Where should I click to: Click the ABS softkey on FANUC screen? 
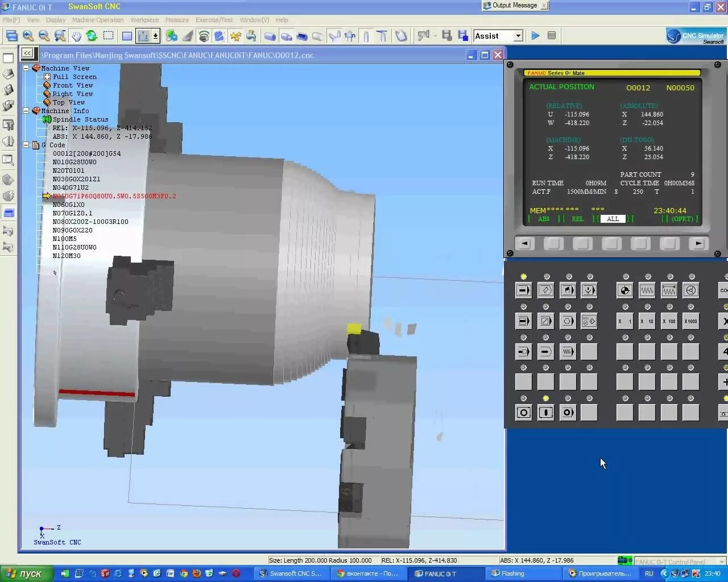tap(544, 219)
